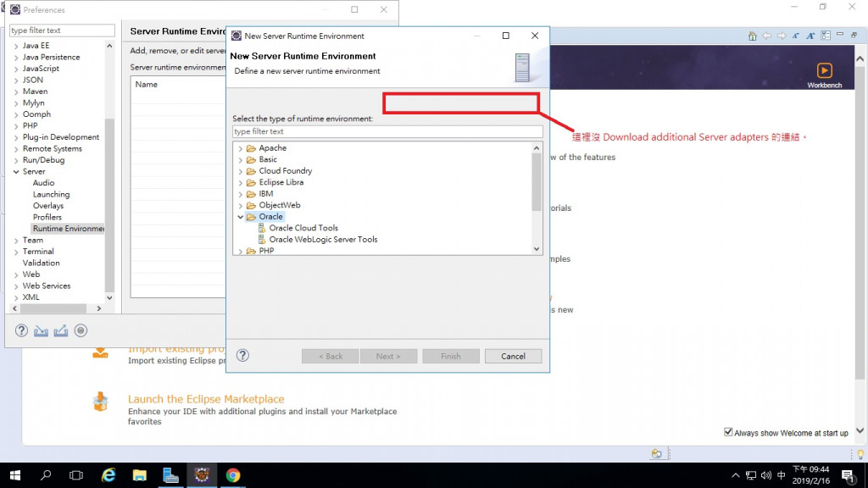The width and height of the screenshot is (868, 488).
Task: Open the taskbar clock and date
Action: (810, 475)
